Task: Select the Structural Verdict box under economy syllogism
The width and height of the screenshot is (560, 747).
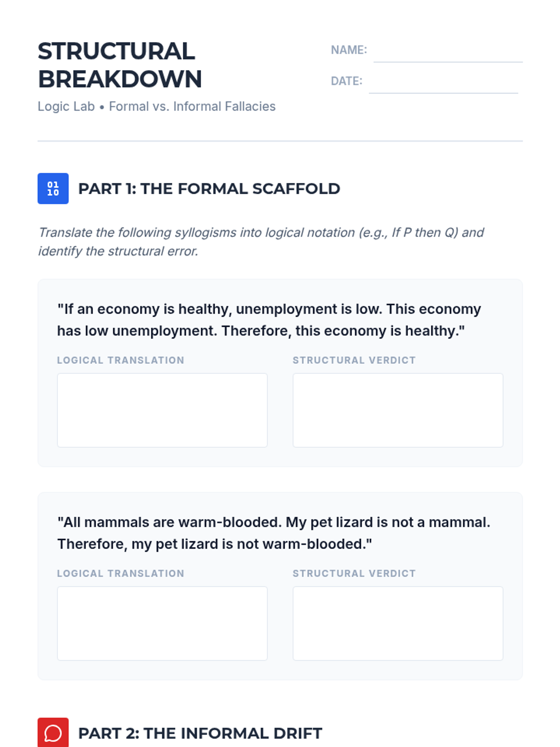Action: coord(398,410)
